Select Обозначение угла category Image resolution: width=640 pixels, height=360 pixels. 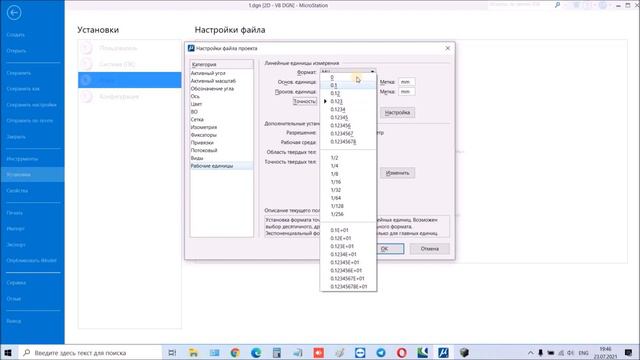[221, 89]
